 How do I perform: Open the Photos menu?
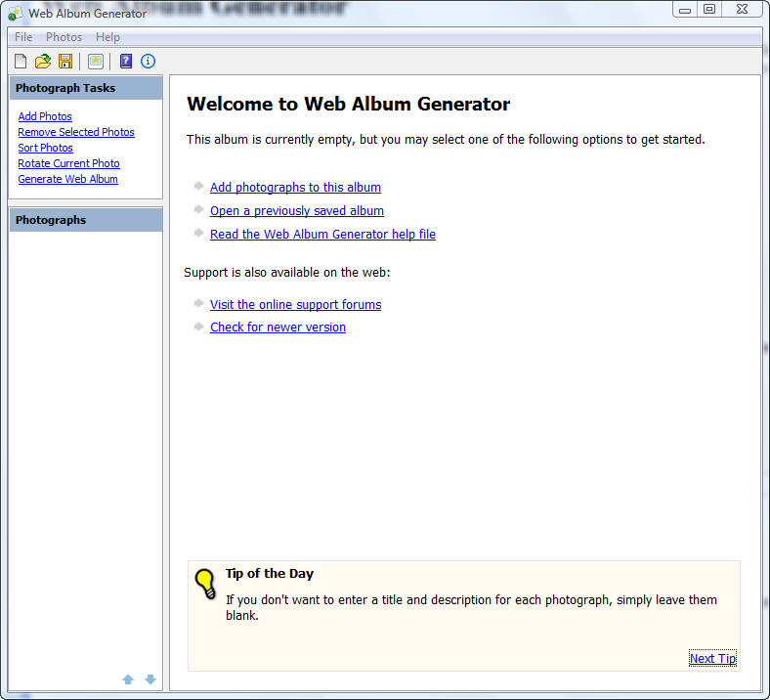click(x=64, y=37)
